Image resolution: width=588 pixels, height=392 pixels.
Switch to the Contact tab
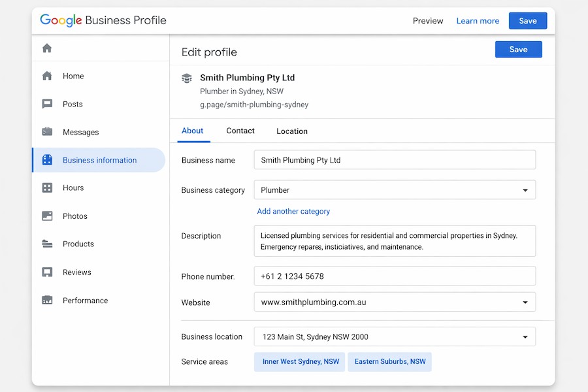(x=240, y=131)
